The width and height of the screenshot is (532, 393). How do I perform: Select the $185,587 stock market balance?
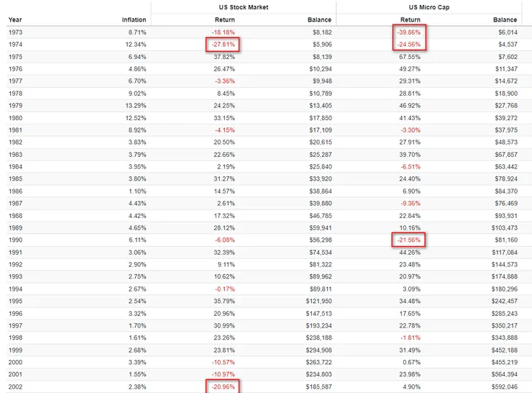pos(317,387)
